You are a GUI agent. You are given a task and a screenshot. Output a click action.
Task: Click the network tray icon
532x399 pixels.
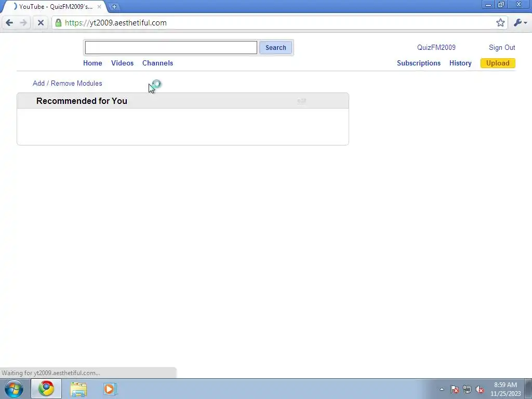(x=467, y=389)
